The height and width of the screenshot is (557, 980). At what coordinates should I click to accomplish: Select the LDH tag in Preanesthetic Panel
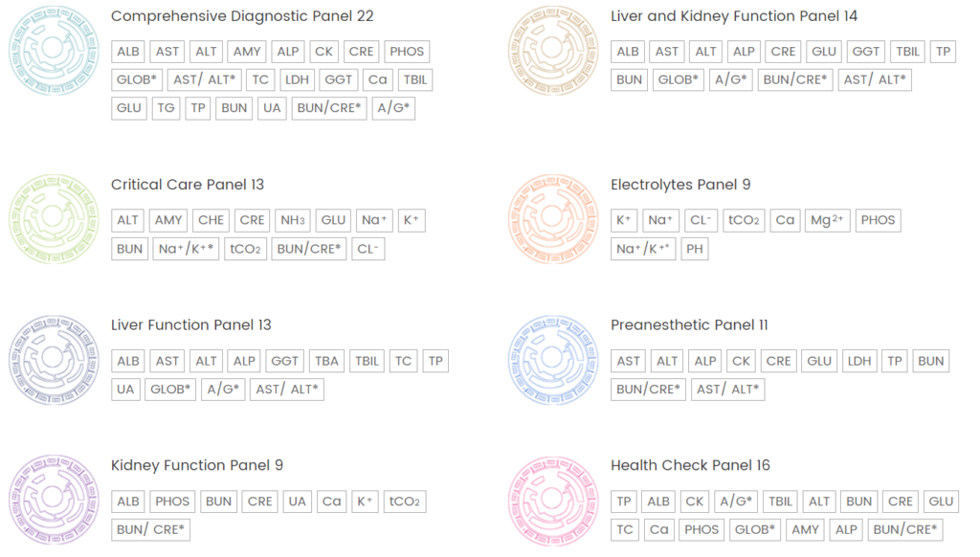pyautogui.click(x=859, y=361)
